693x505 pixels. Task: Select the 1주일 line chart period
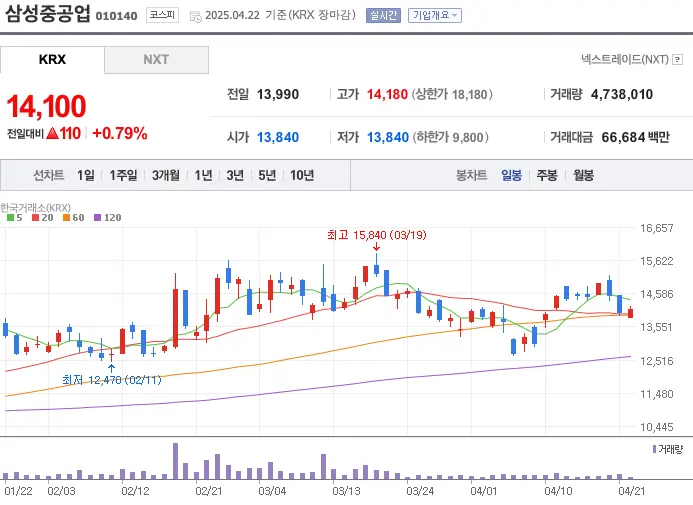coord(123,175)
